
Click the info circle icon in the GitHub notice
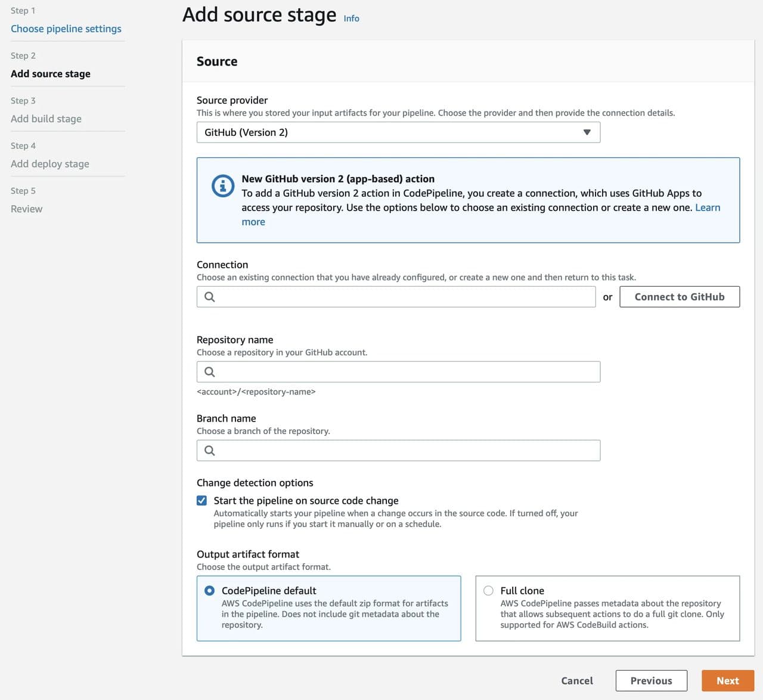point(223,186)
